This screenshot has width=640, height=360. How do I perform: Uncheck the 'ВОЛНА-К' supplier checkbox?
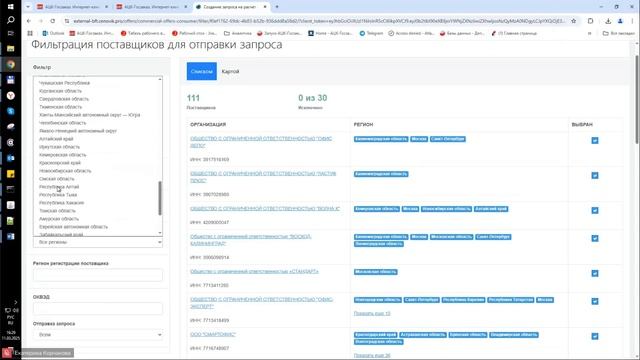pyautogui.click(x=595, y=211)
